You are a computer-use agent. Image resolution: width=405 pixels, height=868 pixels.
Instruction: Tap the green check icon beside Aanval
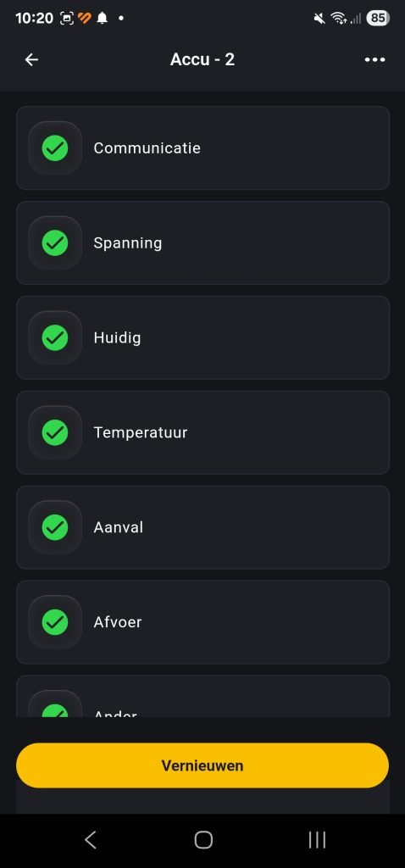coord(55,527)
